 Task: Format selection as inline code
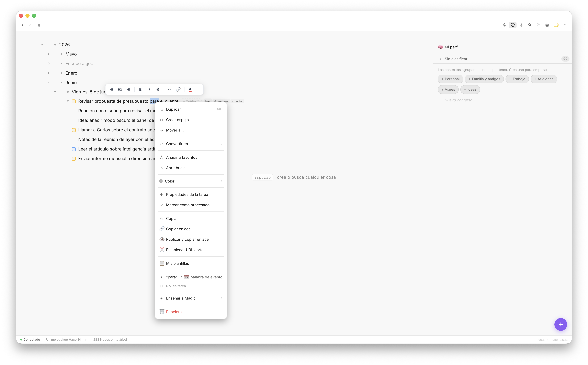[170, 90]
